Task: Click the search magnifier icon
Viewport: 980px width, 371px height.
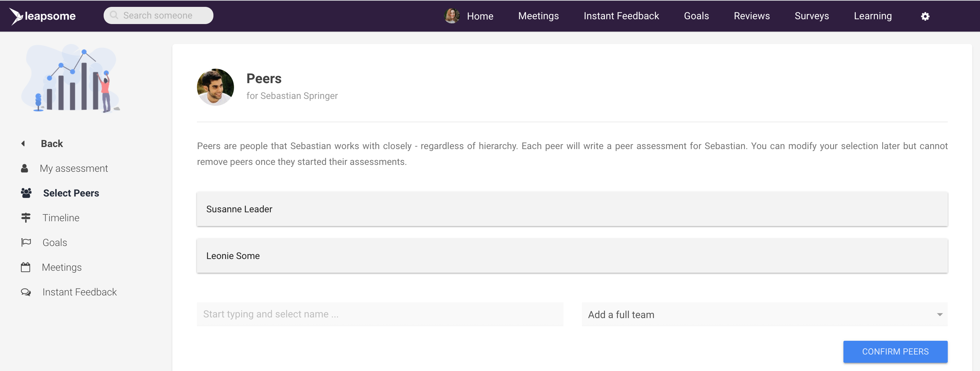Action: (x=114, y=15)
